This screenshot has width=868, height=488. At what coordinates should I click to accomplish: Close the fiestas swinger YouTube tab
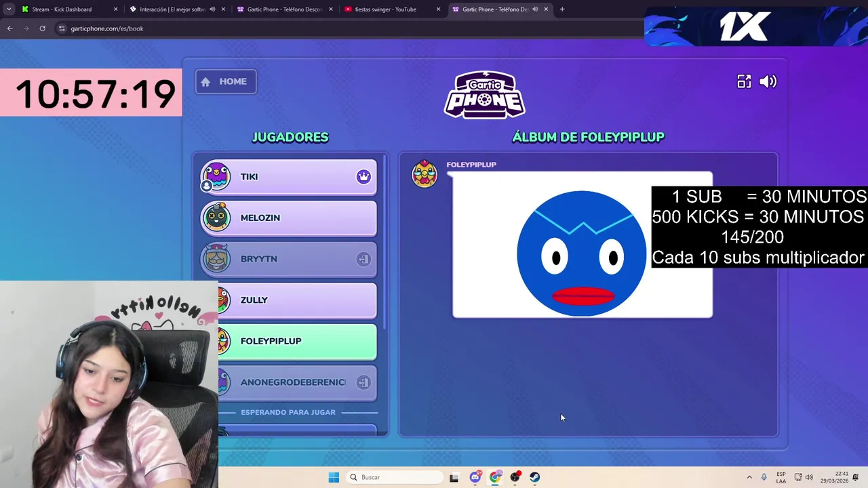pyautogui.click(x=438, y=9)
